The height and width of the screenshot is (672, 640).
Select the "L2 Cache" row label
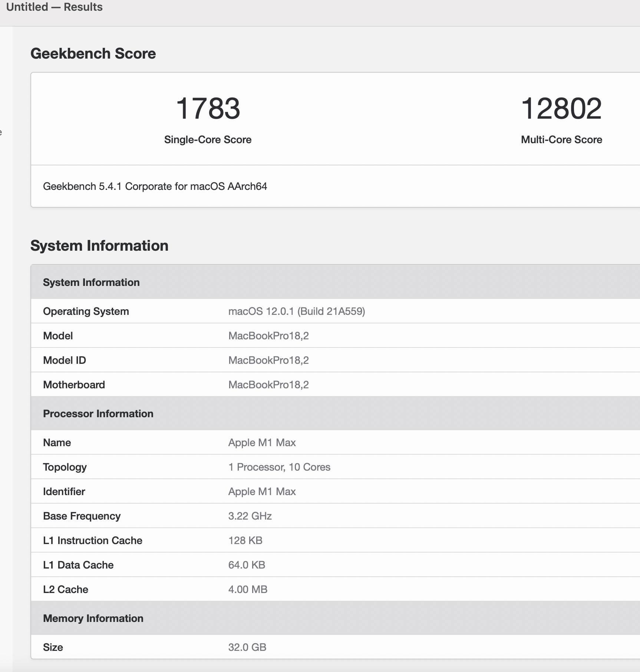coord(66,589)
